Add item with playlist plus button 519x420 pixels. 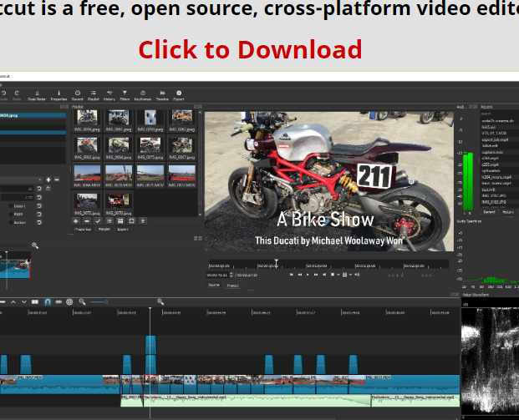(x=76, y=221)
